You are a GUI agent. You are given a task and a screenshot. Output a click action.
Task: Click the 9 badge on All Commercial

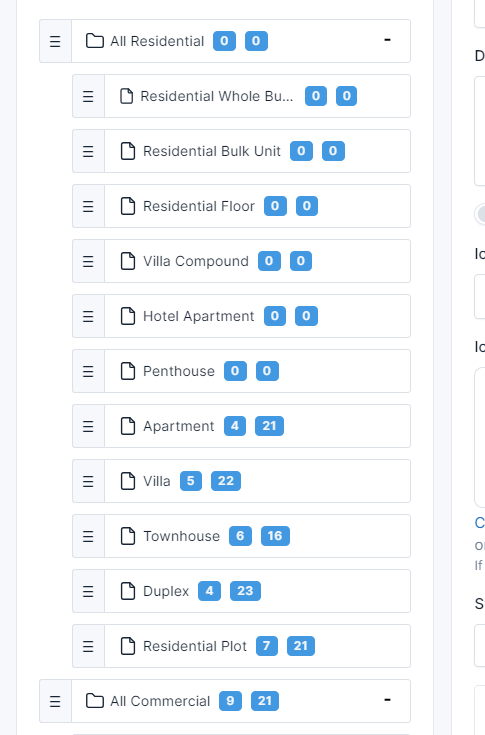(231, 701)
